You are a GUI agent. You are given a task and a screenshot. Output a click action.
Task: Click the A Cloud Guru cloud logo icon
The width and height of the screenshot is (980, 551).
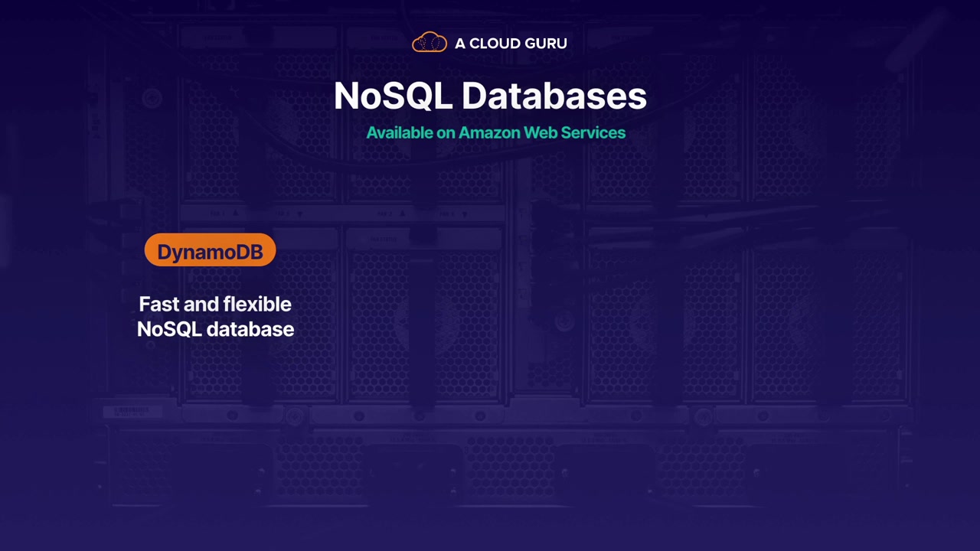pos(430,43)
